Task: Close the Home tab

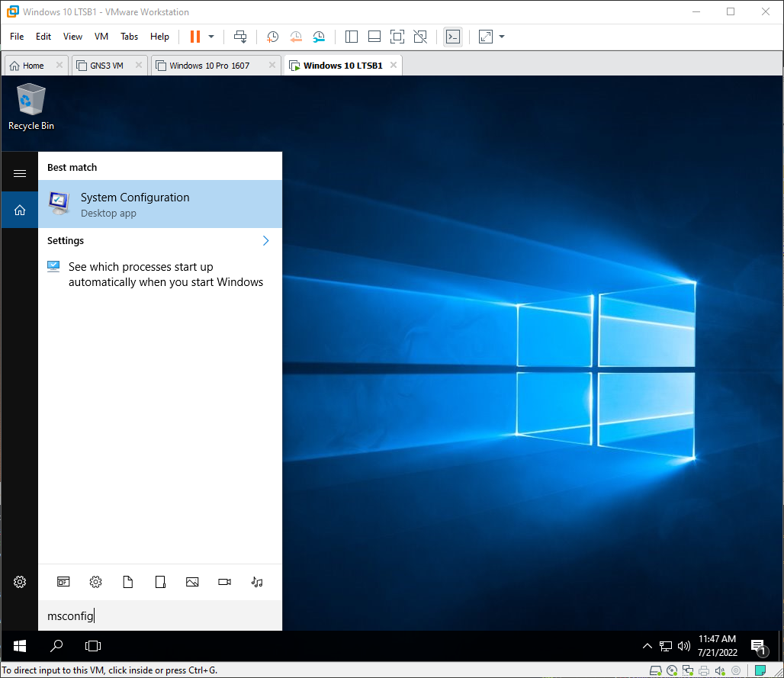Action: pos(59,65)
